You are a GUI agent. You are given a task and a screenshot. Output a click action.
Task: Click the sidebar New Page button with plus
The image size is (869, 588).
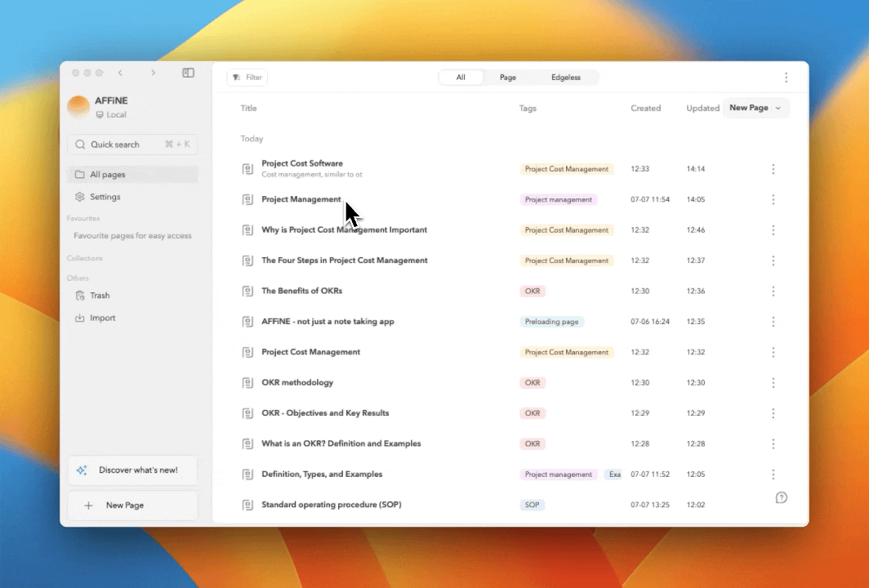pyautogui.click(x=132, y=506)
